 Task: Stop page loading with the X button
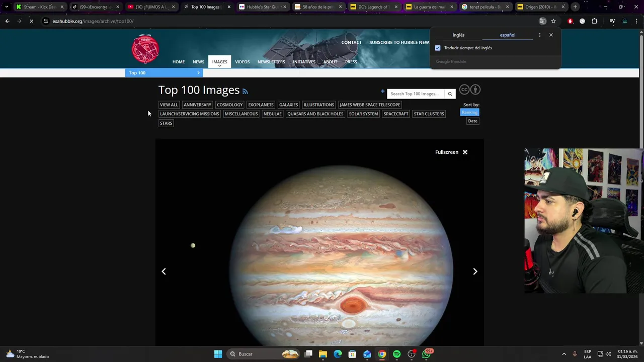(x=31, y=21)
